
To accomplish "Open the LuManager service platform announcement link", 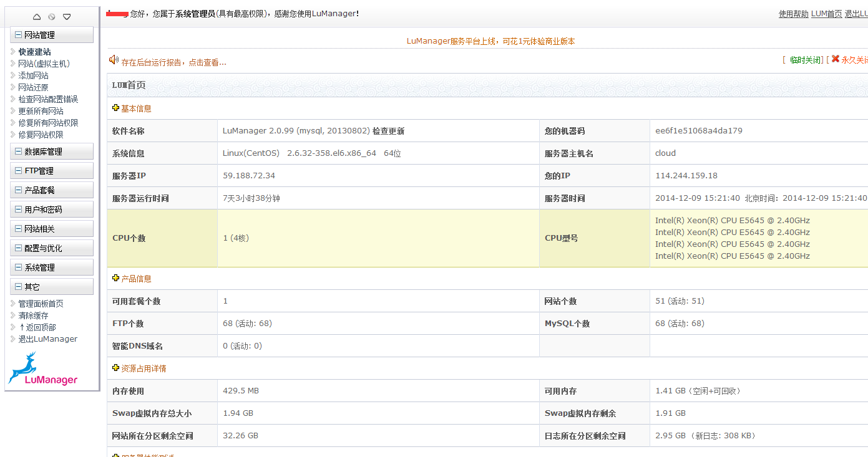I will [490, 41].
